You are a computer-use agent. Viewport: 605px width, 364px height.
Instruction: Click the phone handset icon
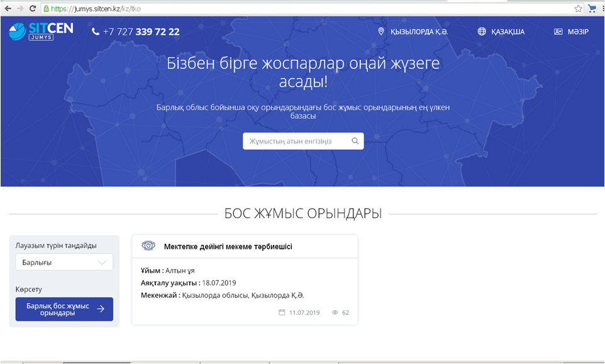point(96,31)
